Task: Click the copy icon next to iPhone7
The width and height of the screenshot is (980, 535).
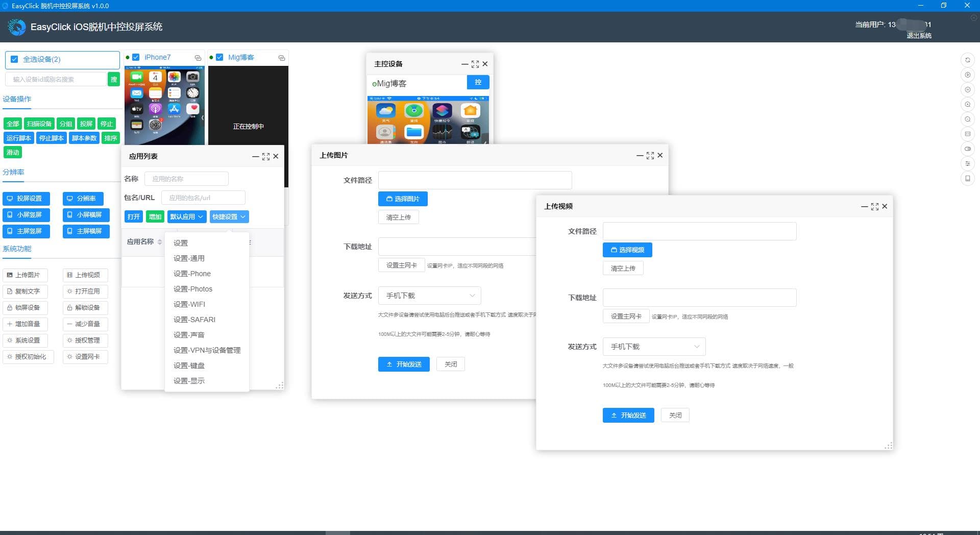Action: pyautogui.click(x=198, y=58)
